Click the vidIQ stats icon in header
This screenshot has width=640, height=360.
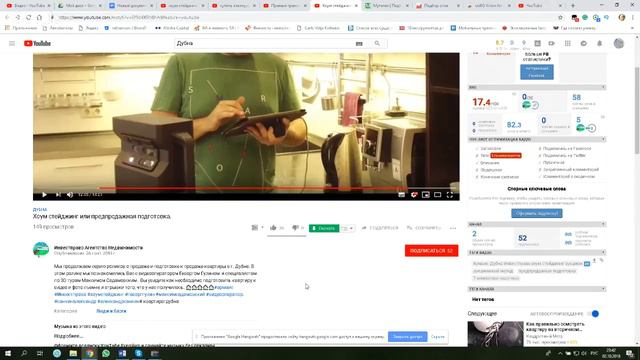[538, 43]
